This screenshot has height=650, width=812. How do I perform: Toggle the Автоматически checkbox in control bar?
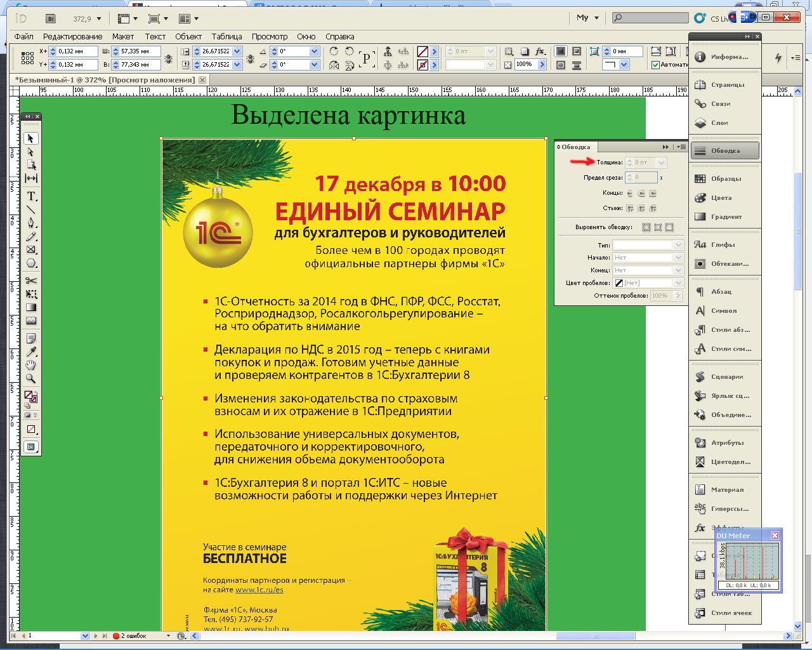click(x=656, y=65)
